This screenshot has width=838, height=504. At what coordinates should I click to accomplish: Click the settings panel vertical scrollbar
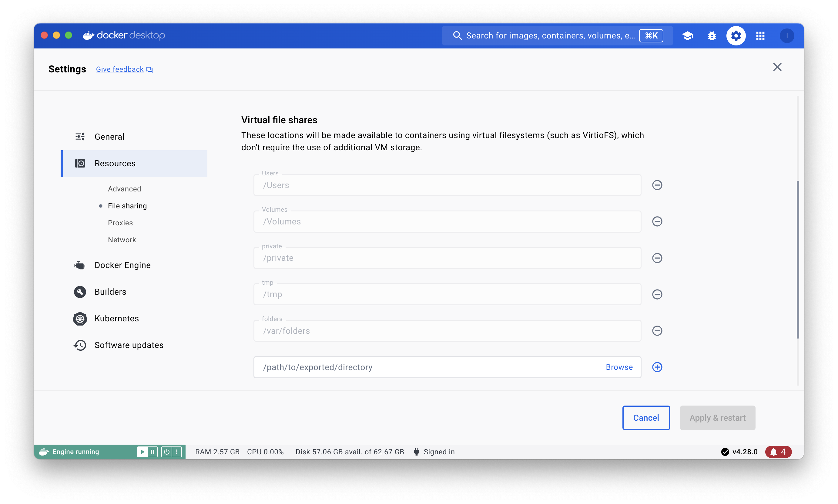coord(798,260)
